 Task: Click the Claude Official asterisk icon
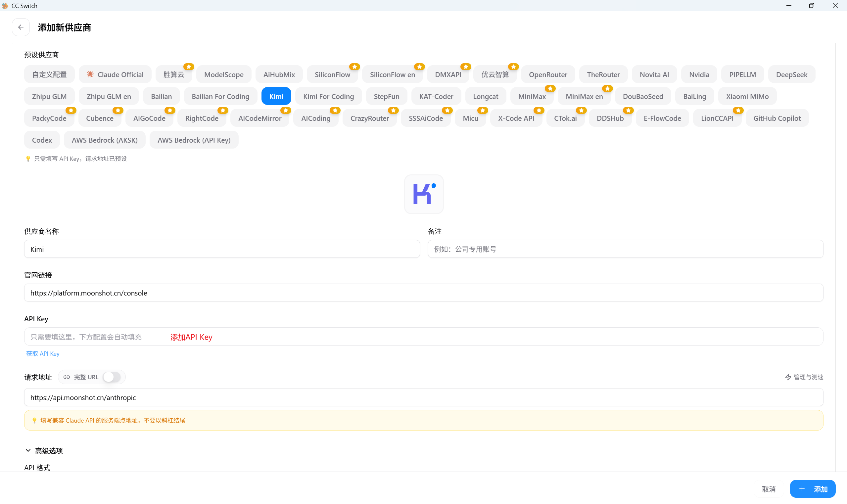click(x=90, y=74)
